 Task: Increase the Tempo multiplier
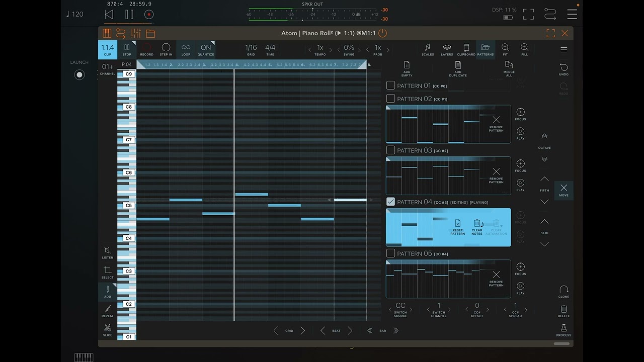(331, 50)
